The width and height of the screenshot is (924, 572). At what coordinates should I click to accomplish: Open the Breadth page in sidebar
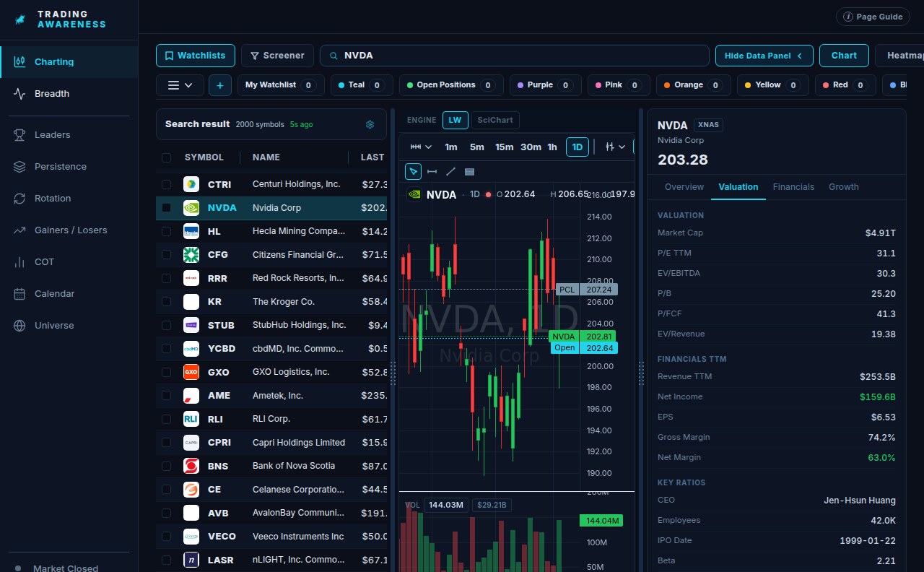click(69, 94)
